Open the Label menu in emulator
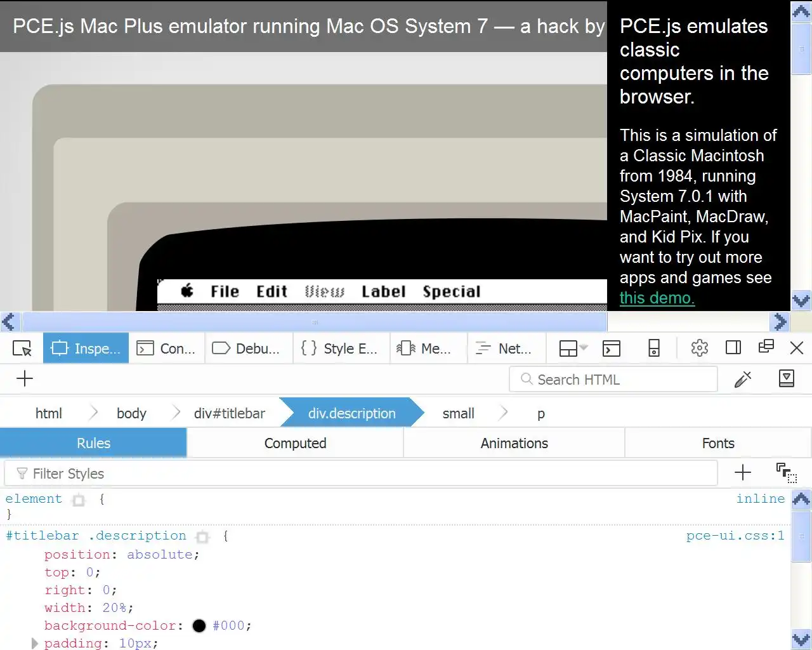 coord(383,291)
